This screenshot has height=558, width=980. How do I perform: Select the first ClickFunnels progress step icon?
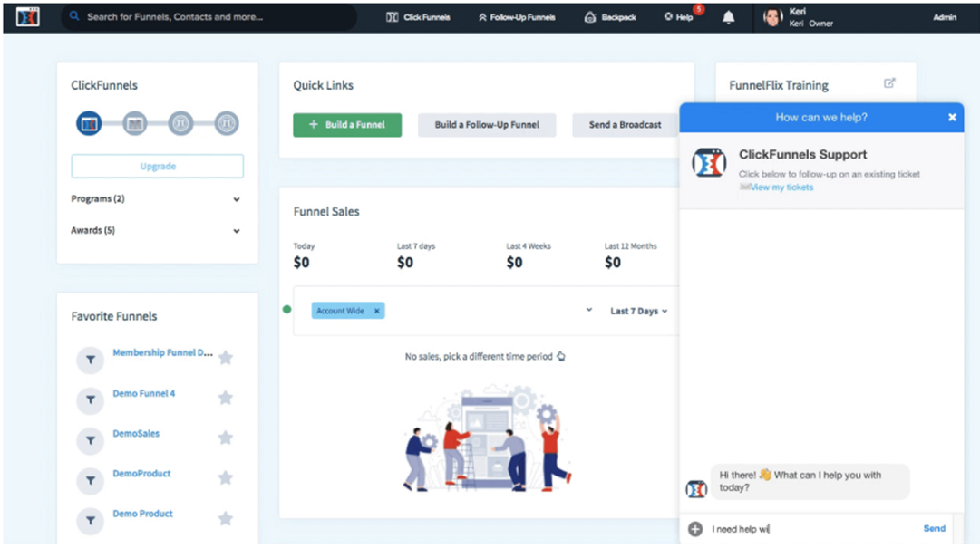[x=89, y=123]
